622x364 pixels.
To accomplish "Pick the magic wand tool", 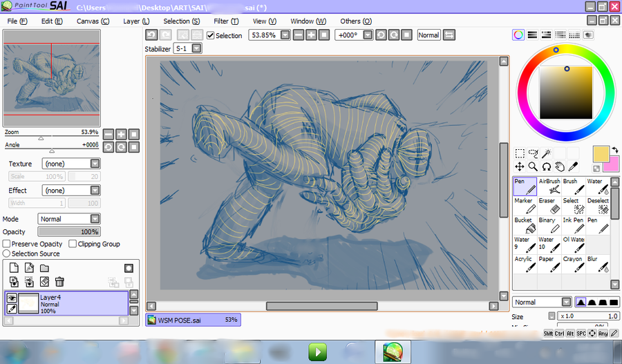I will coord(547,153).
